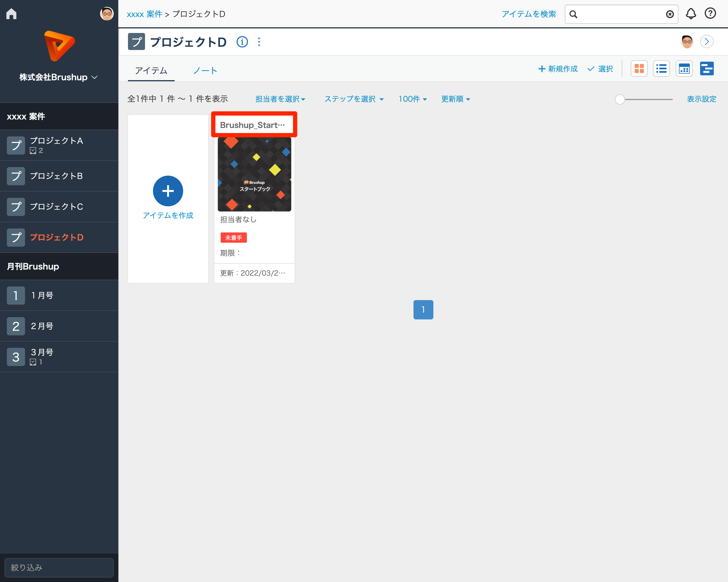Click the 期限： label on the item card
728x582 pixels.
pos(230,253)
